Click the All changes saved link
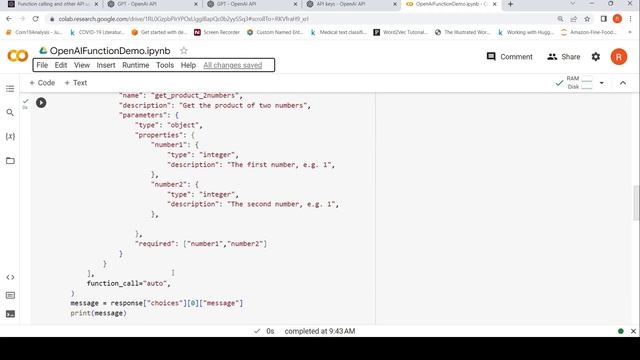The image size is (640, 360). coord(233,65)
